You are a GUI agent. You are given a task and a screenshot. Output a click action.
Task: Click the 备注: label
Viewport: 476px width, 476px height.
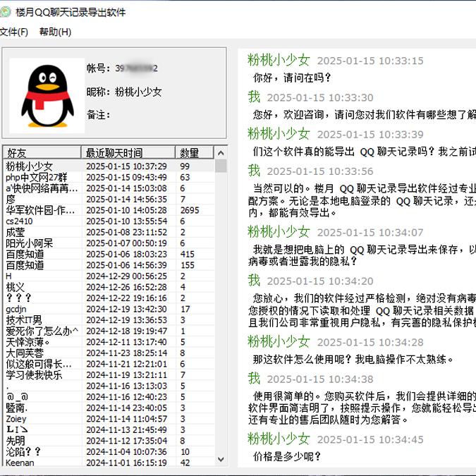98,115
